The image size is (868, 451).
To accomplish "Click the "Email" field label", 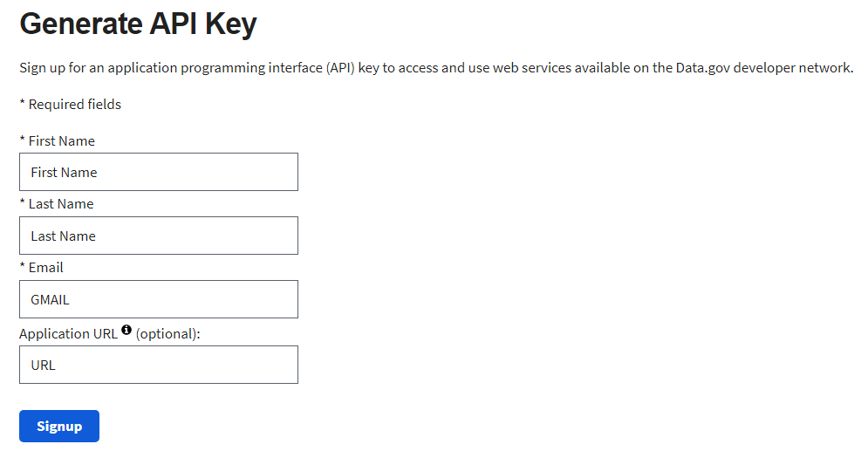I will [x=45, y=267].
